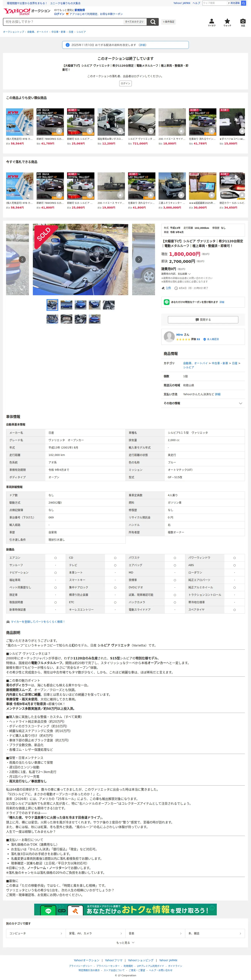
Task: Click the car icon next to マイカーを登録
Action: tap(8, 622)
